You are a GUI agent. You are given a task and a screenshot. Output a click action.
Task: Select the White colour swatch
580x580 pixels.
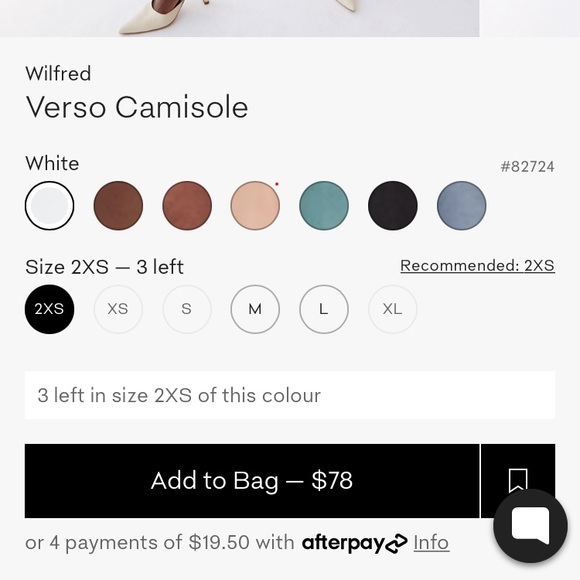pos(50,206)
